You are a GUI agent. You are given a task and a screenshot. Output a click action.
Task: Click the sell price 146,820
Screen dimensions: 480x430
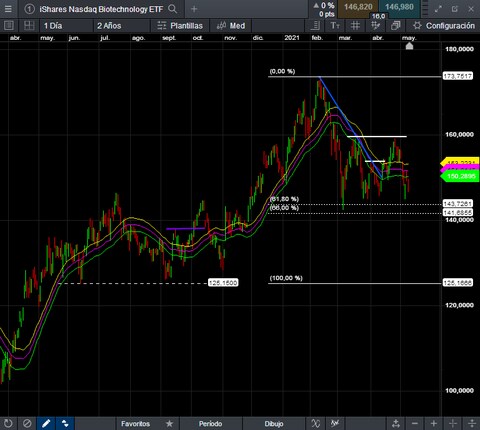358,7
